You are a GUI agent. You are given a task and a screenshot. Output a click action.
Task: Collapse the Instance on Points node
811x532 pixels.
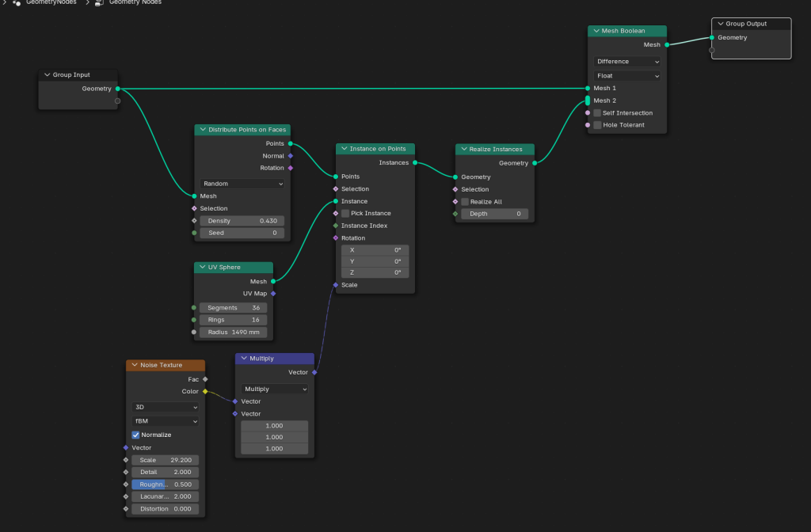tap(344, 149)
